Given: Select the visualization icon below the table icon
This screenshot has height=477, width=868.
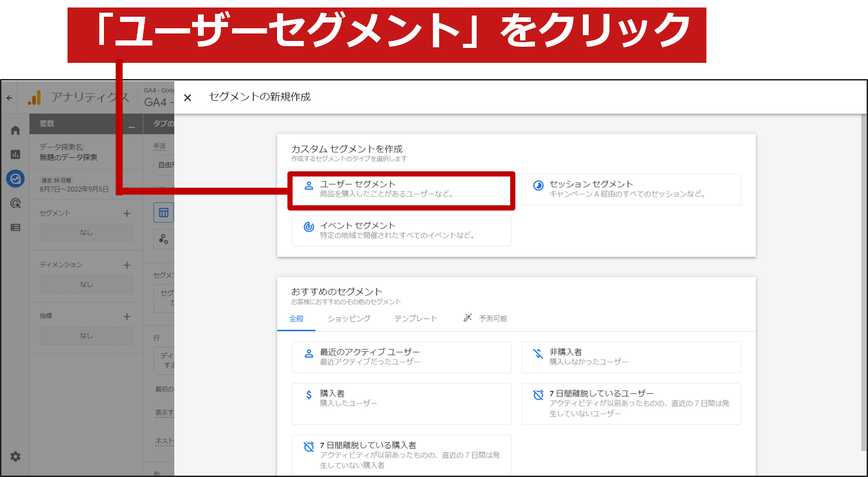Looking at the screenshot, I should pos(164,239).
